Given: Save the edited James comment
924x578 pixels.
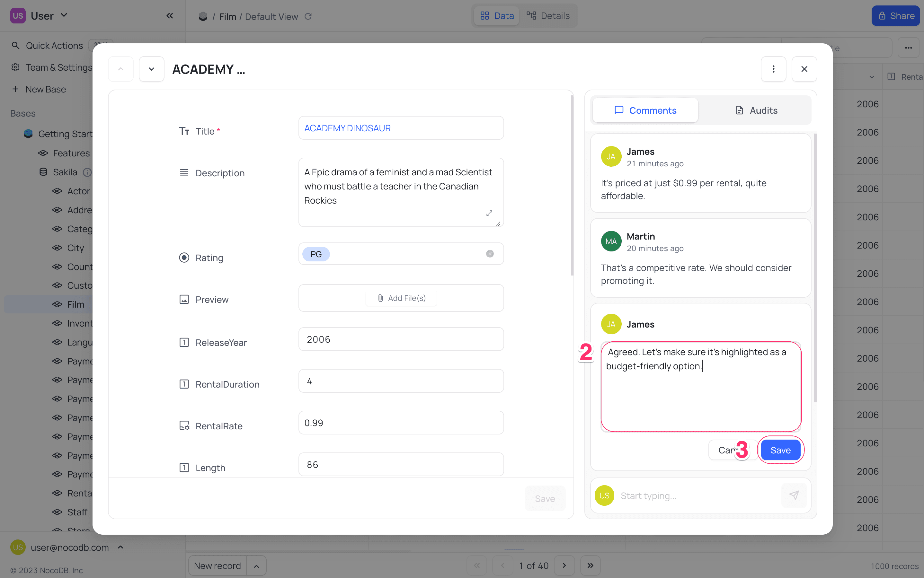Looking at the screenshot, I should (x=780, y=450).
